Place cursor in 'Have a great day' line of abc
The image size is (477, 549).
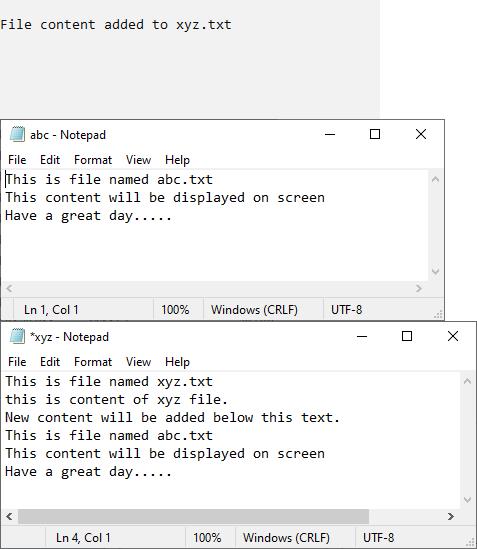tap(88, 216)
